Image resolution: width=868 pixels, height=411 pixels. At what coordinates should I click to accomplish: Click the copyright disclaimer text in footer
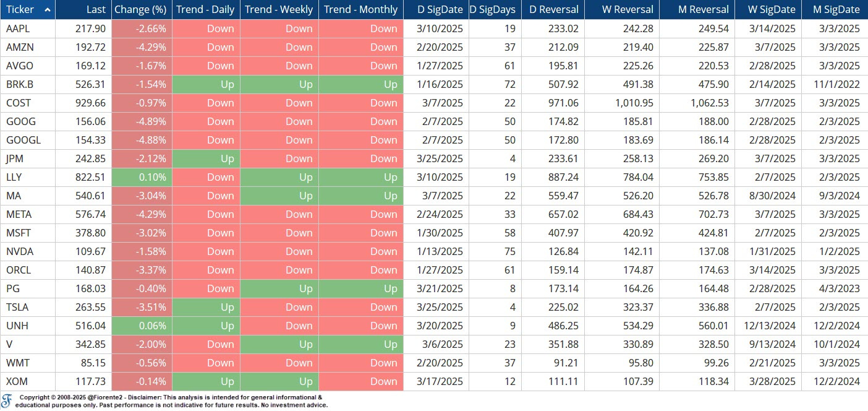click(171, 401)
